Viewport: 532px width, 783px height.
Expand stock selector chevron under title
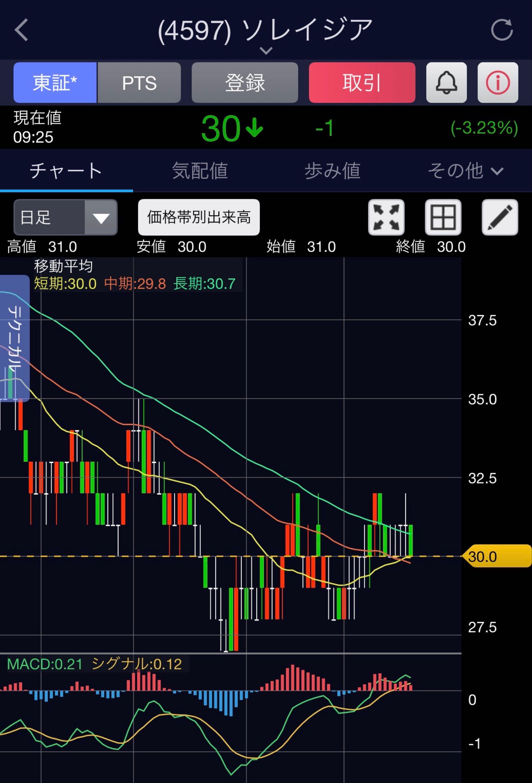point(266,51)
